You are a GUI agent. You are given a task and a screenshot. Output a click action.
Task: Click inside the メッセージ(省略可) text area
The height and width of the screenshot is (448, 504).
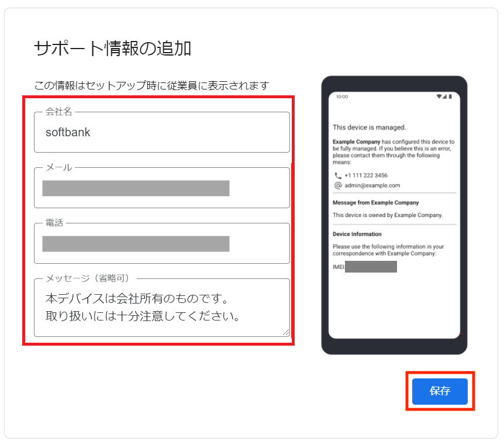162,308
